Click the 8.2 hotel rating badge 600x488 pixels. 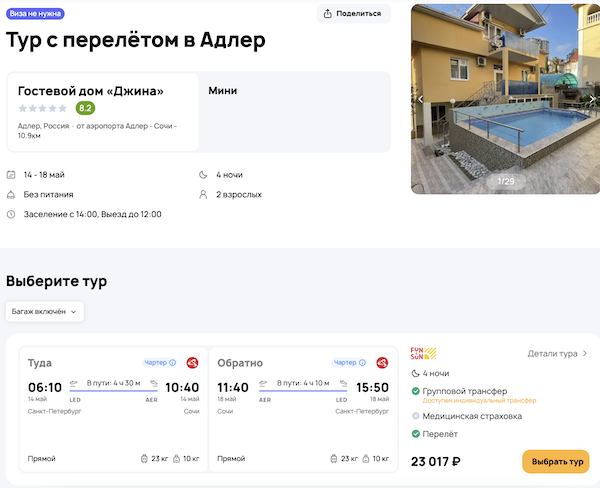(86, 108)
